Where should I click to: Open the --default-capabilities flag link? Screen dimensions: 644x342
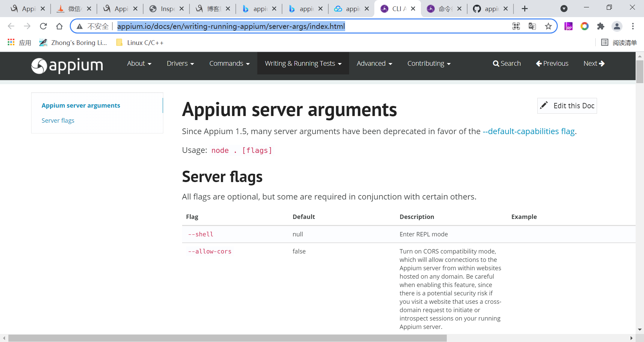click(529, 131)
